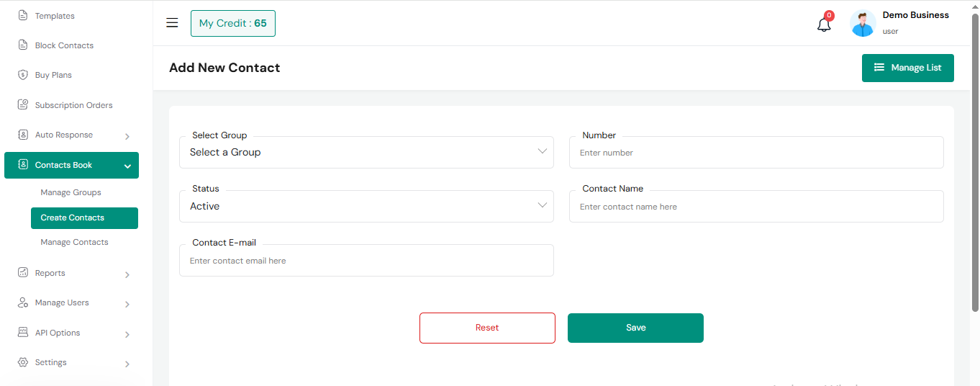Click the Subscription Orders sidebar icon
The image size is (980, 386).
pos(23,105)
